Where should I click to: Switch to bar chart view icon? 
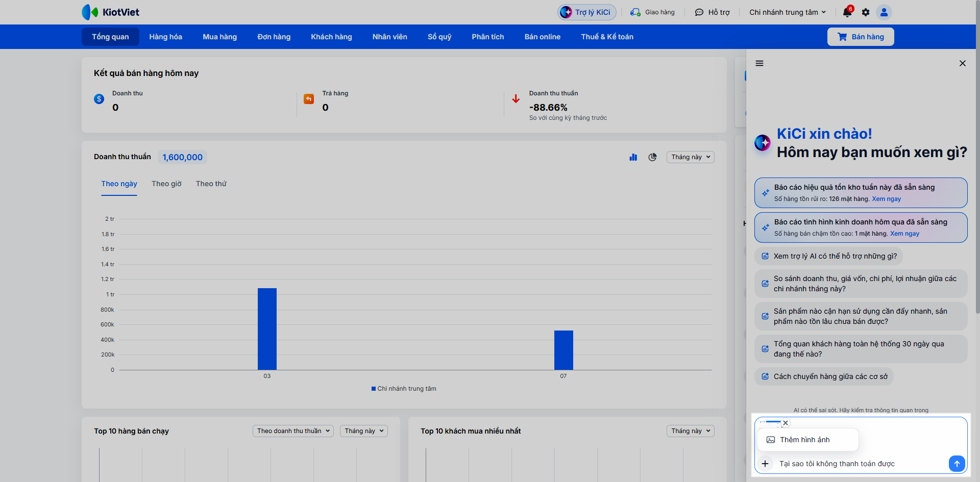coord(633,157)
